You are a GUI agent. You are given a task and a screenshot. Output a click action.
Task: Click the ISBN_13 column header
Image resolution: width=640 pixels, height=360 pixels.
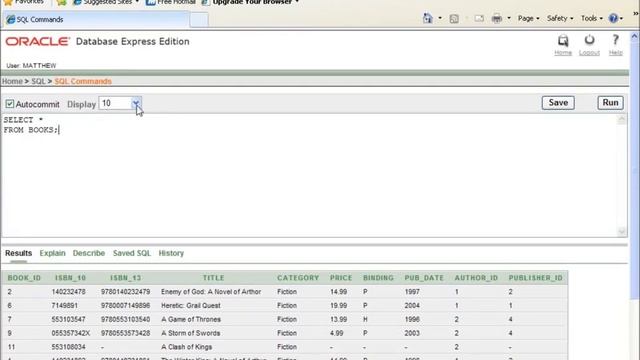[125, 278]
